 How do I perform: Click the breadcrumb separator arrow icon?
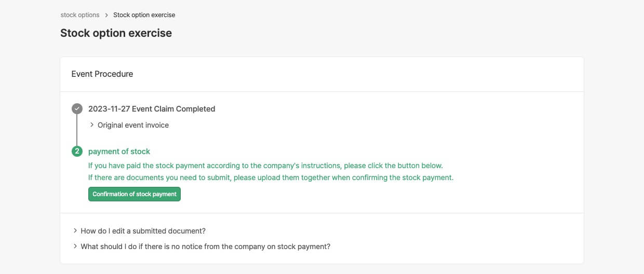(106, 15)
